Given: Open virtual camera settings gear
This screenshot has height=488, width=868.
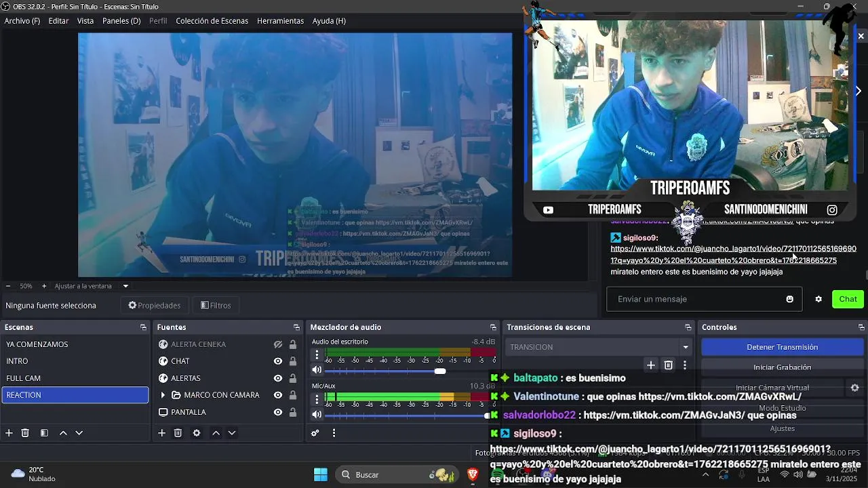Looking at the screenshot, I should (855, 388).
